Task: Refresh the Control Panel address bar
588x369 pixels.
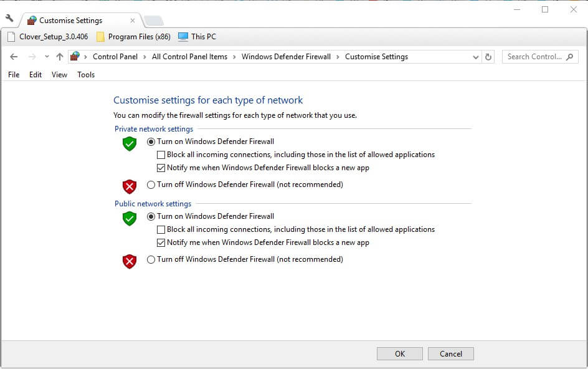Action: point(488,57)
